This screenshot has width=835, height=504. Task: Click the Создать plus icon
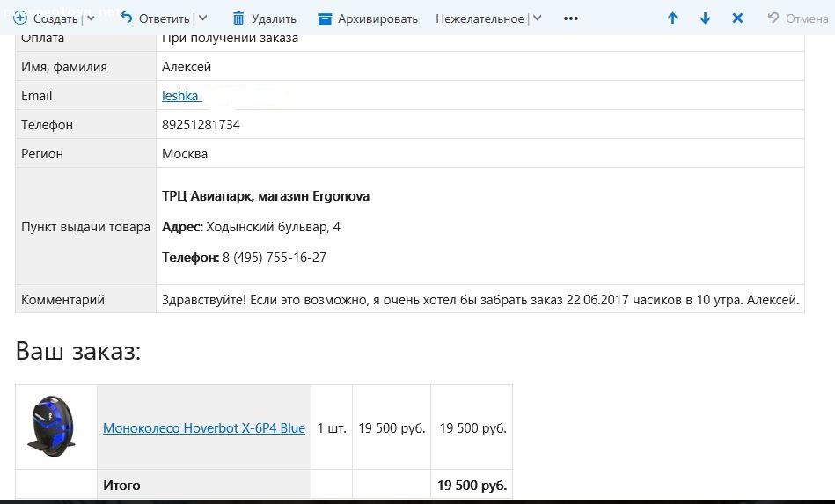(20, 18)
